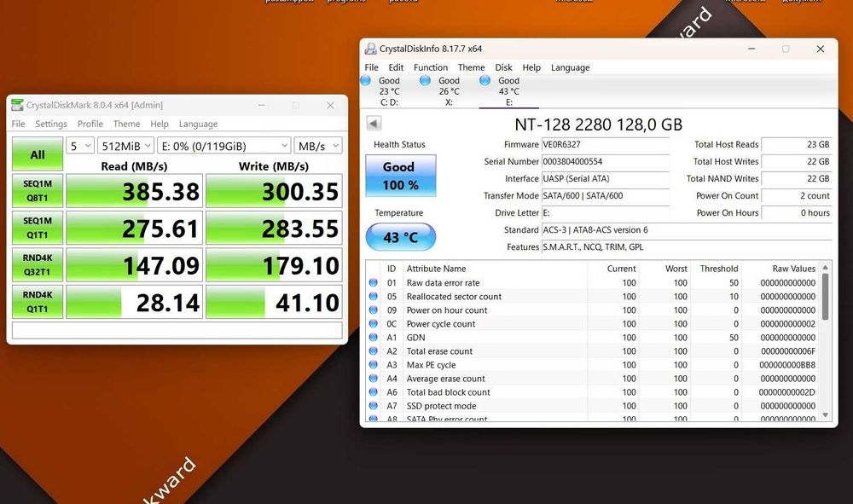853x504 pixels.
Task: Click the Transfer Mode field SATA/600
Action: (606, 196)
